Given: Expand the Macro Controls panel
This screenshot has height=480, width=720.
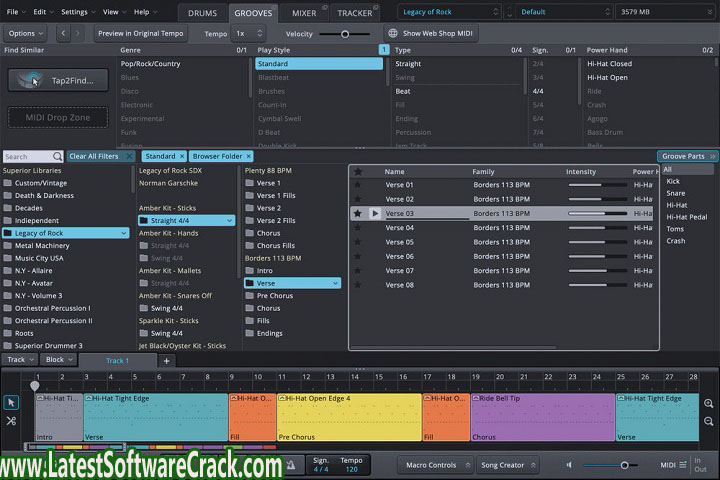Looking at the screenshot, I should pyautogui.click(x=435, y=465).
